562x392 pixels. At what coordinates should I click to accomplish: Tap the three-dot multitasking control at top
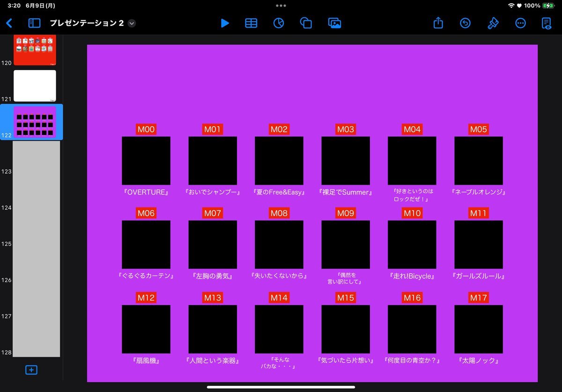(x=281, y=6)
